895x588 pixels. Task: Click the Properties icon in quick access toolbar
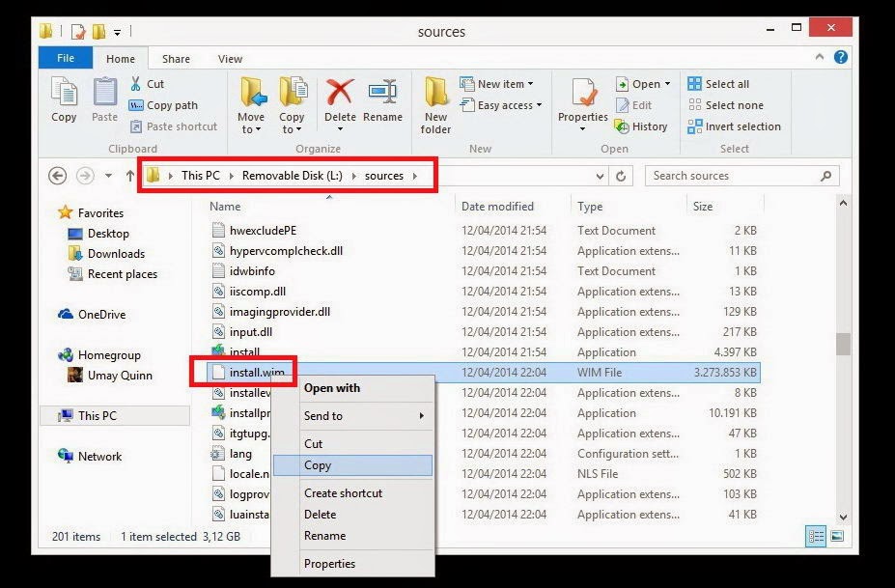pos(78,32)
